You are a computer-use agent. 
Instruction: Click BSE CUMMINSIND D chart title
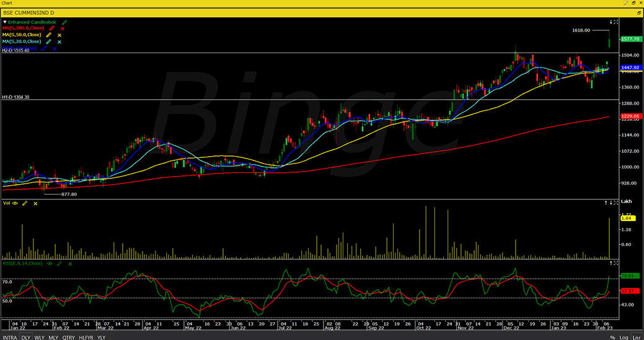tap(29, 13)
